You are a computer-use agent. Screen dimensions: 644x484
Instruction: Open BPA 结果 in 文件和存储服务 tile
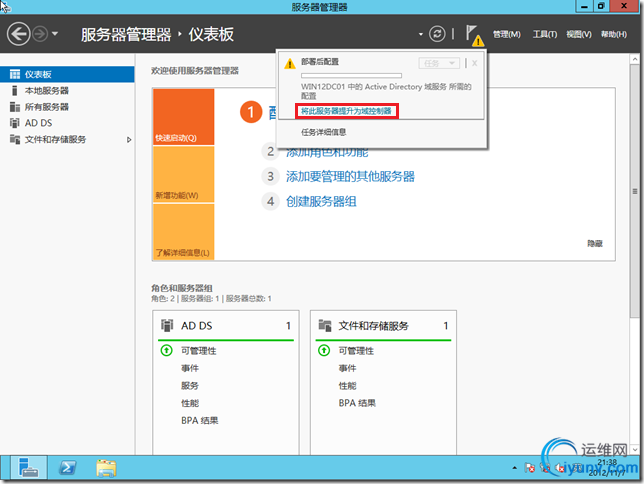tap(357, 403)
